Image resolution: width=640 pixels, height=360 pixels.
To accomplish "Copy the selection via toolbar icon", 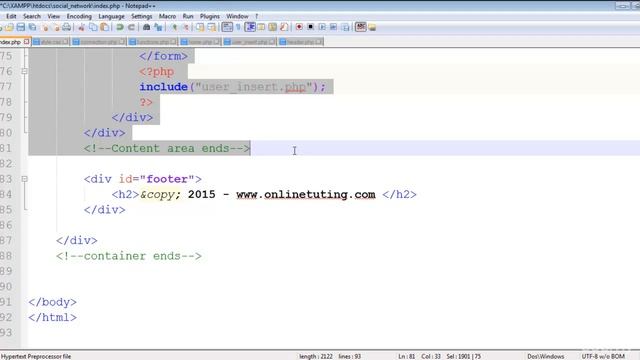I will click(93, 27).
